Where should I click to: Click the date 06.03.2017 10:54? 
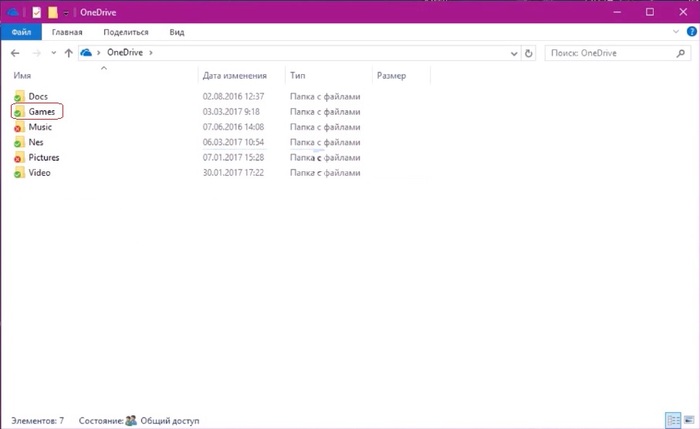pos(233,142)
